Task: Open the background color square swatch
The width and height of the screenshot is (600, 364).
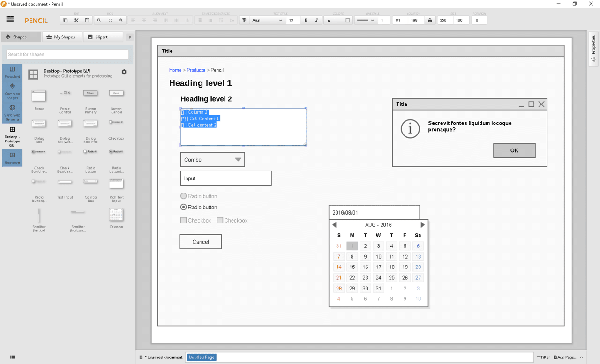Action: click(x=348, y=20)
